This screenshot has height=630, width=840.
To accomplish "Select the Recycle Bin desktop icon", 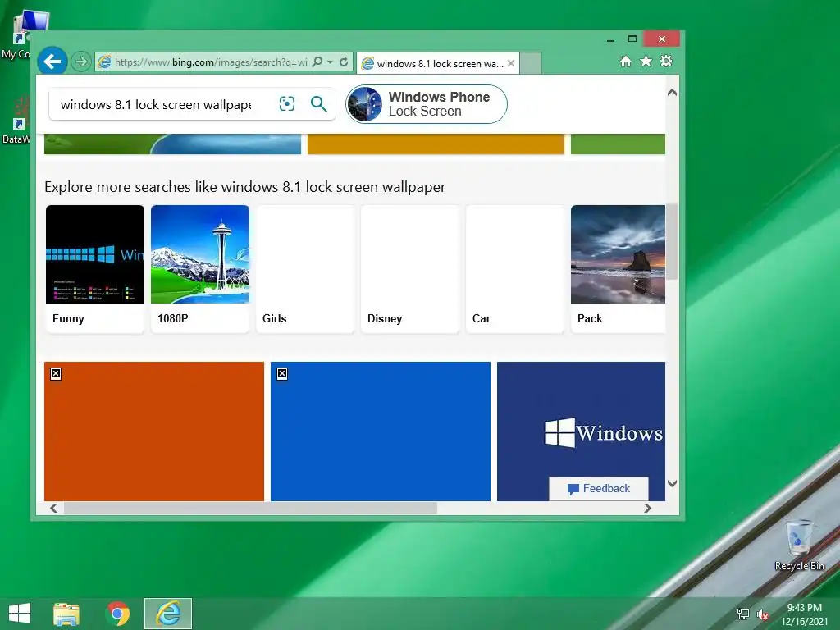I will [x=799, y=546].
